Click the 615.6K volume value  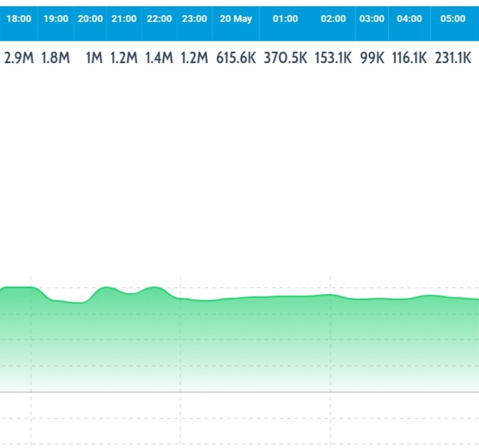(x=236, y=58)
